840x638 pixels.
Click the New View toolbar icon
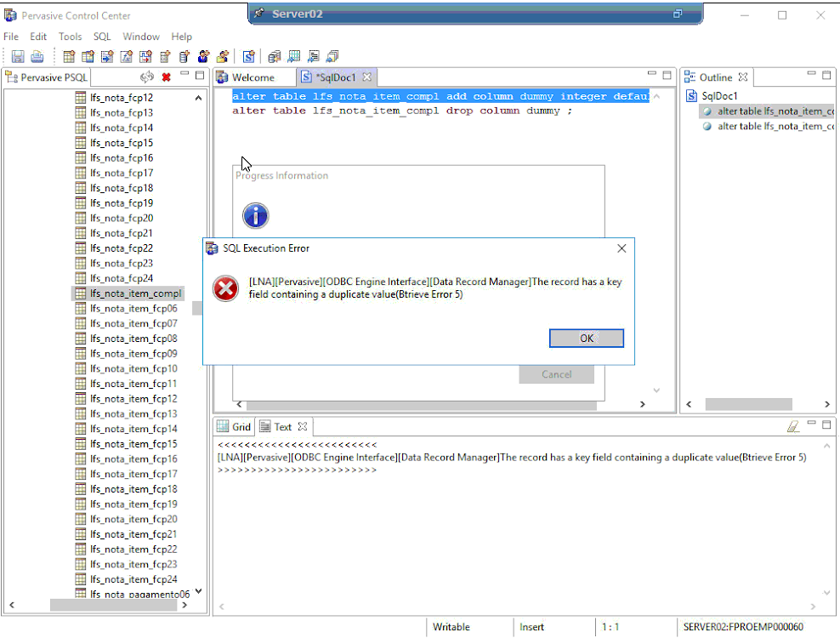(x=88, y=56)
